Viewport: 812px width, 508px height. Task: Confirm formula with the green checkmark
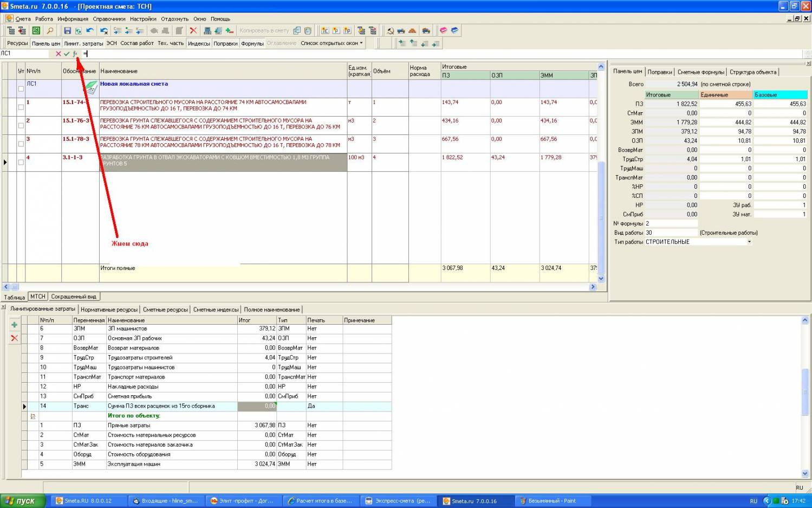[x=66, y=54]
